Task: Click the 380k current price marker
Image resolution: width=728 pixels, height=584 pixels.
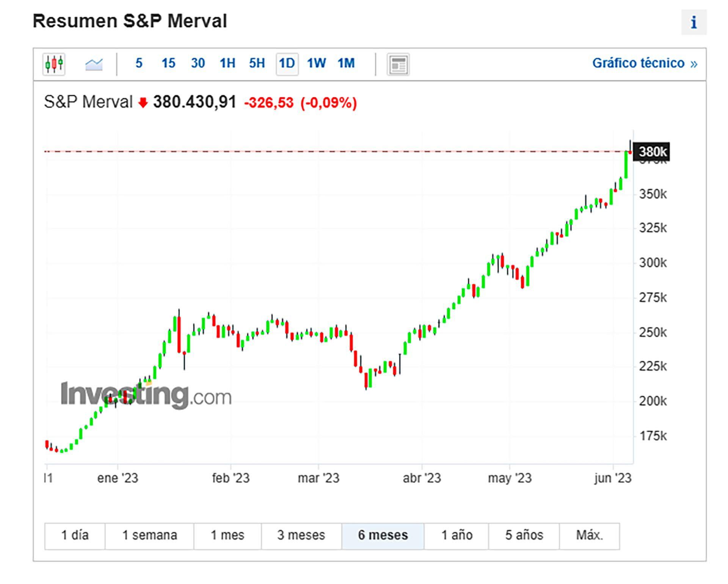Action: coord(652,152)
